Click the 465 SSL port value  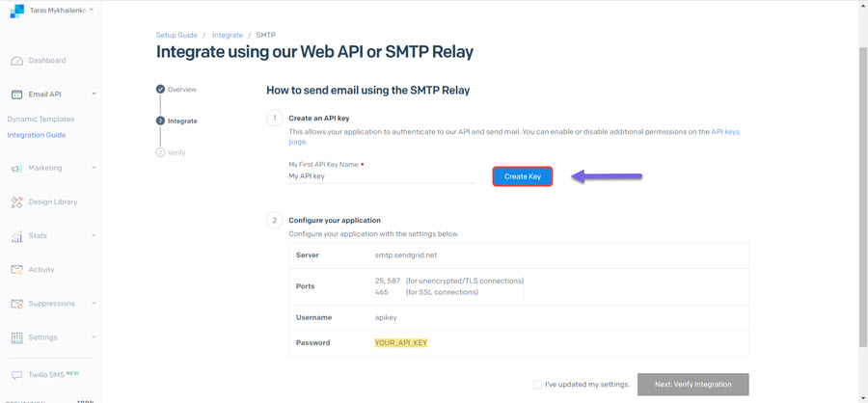click(x=381, y=292)
